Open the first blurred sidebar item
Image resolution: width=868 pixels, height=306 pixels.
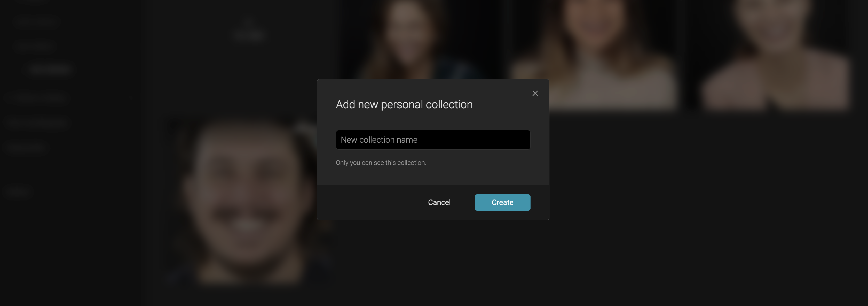click(x=36, y=22)
